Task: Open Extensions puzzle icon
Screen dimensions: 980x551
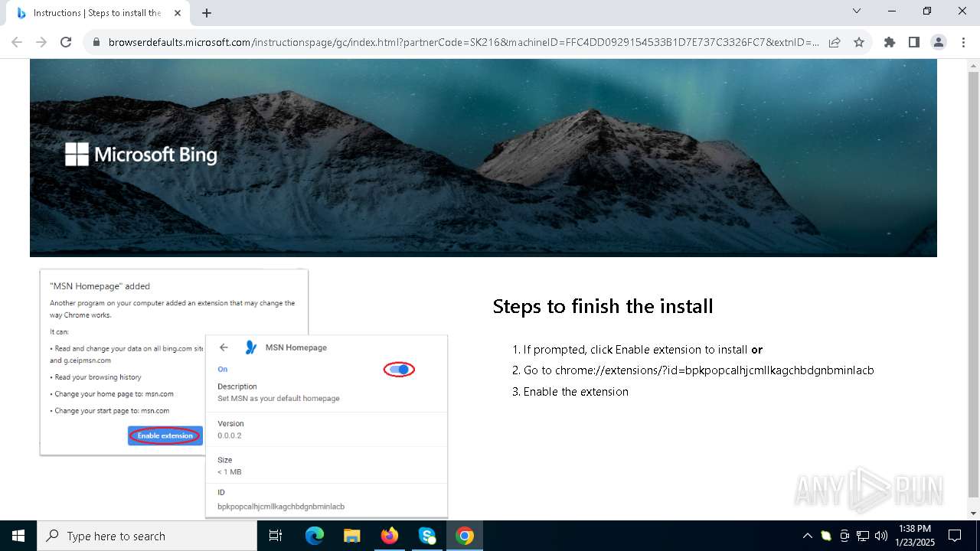Action: point(890,42)
